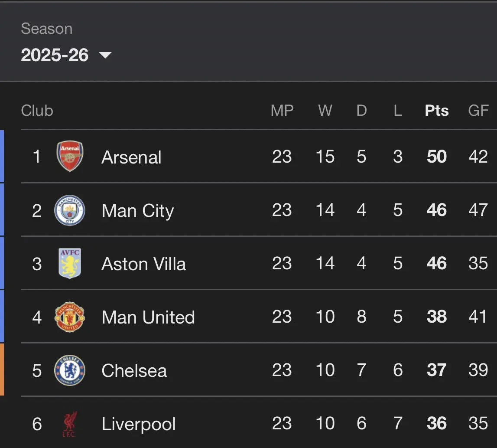Open the Man United team name
This screenshot has height=448, width=497.
pos(148,317)
